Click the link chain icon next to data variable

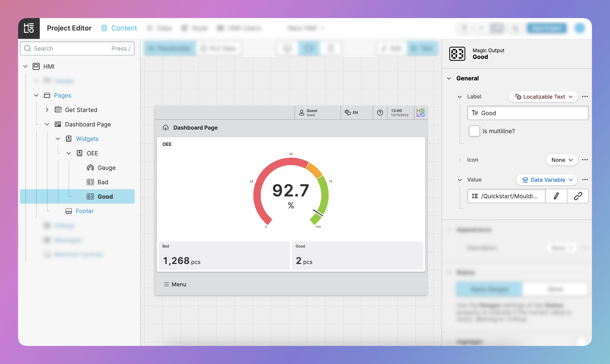[578, 196]
